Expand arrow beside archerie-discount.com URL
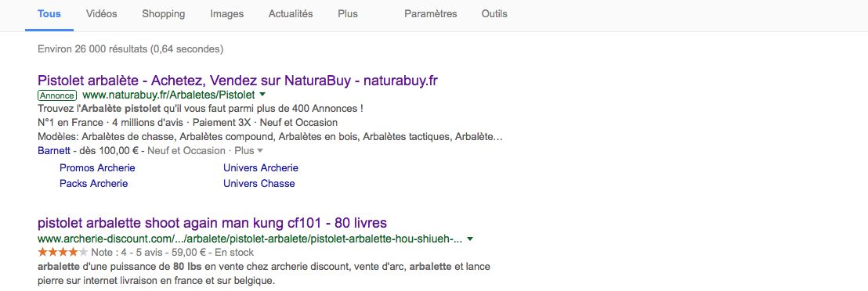 coord(470,239)
